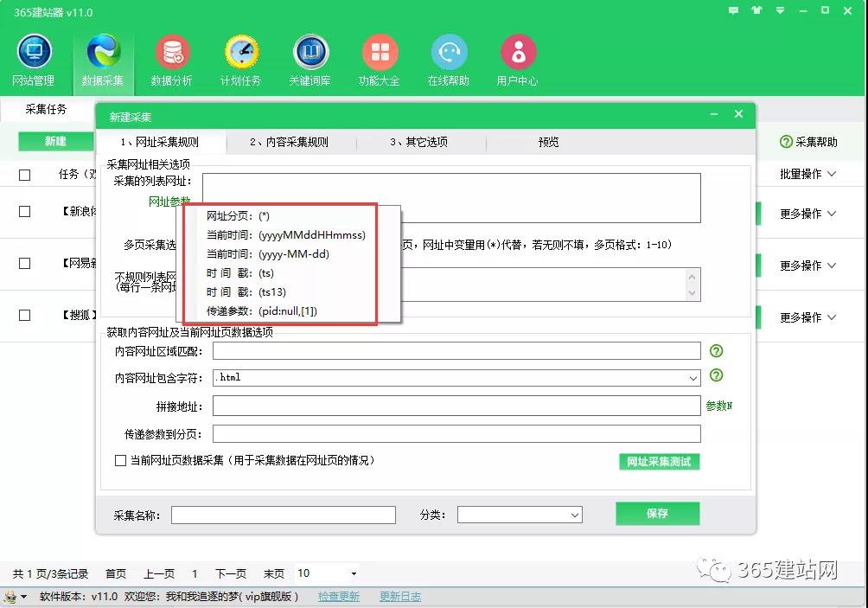This screenshot has height=608, width=868.
Task: Check the 【搜狐 task row checkbox
Action: click(x=24, y=315)
